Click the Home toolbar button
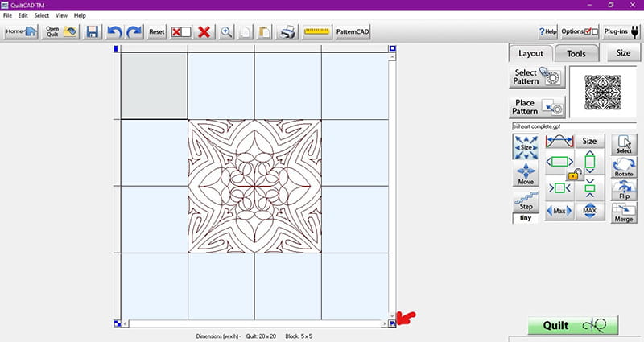 point(20,32)
